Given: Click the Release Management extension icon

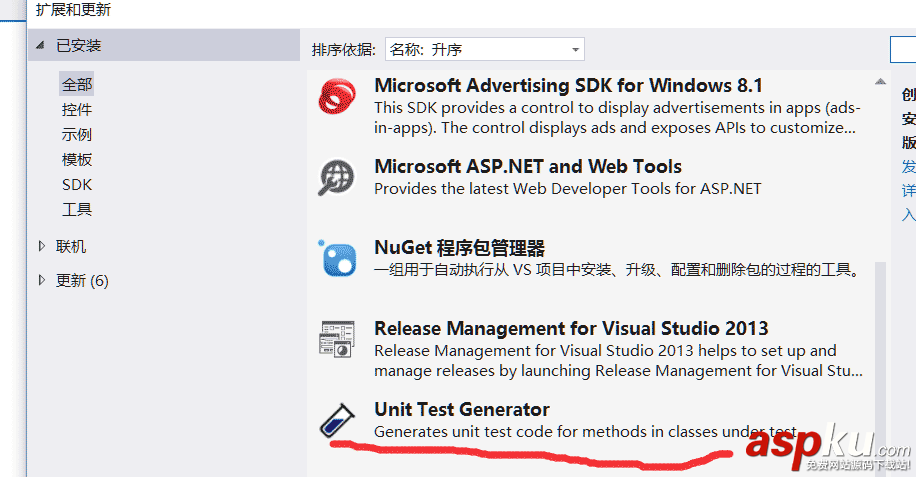Looking at the screenshot, I should tap(337, 339).
